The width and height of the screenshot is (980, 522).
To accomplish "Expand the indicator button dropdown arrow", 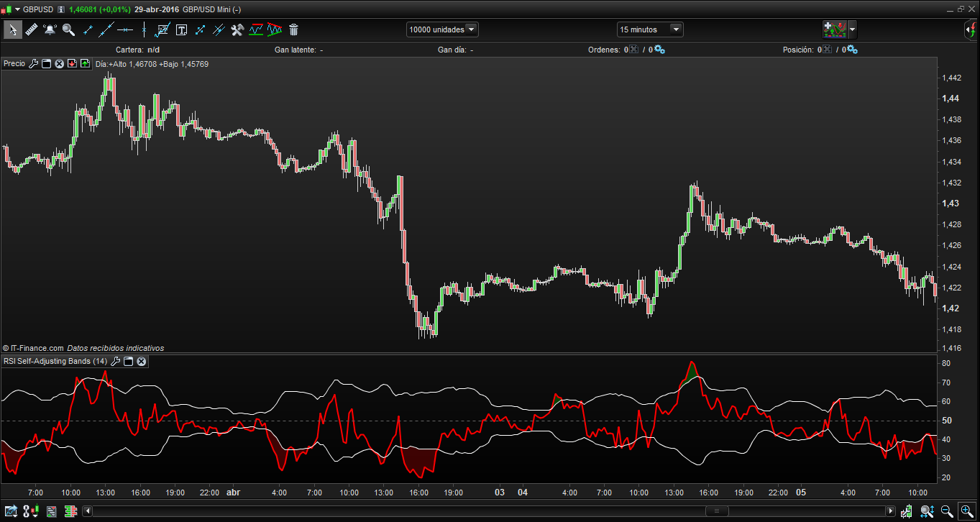I will pos(852,29).
